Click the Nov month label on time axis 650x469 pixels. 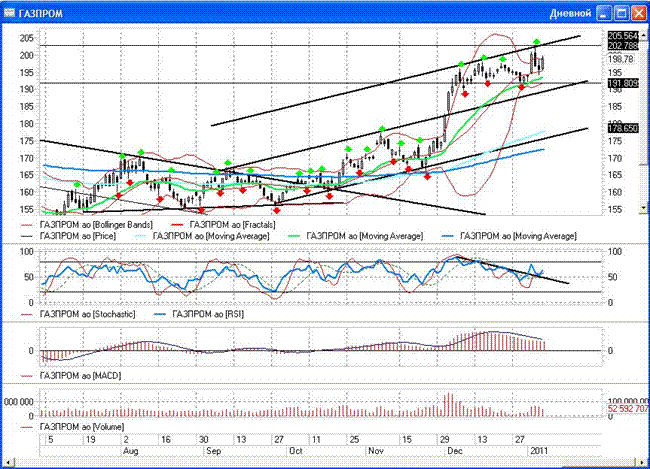click(x=376, y=451)
